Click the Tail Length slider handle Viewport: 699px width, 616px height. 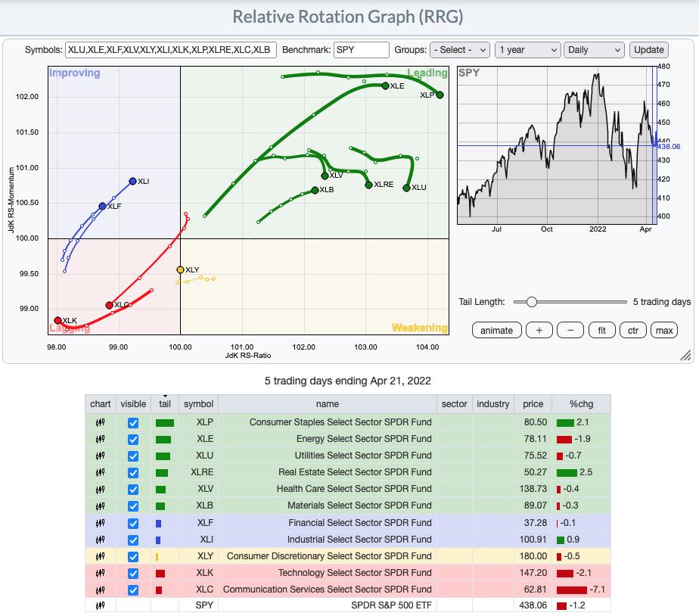click(x=531, y=302)
